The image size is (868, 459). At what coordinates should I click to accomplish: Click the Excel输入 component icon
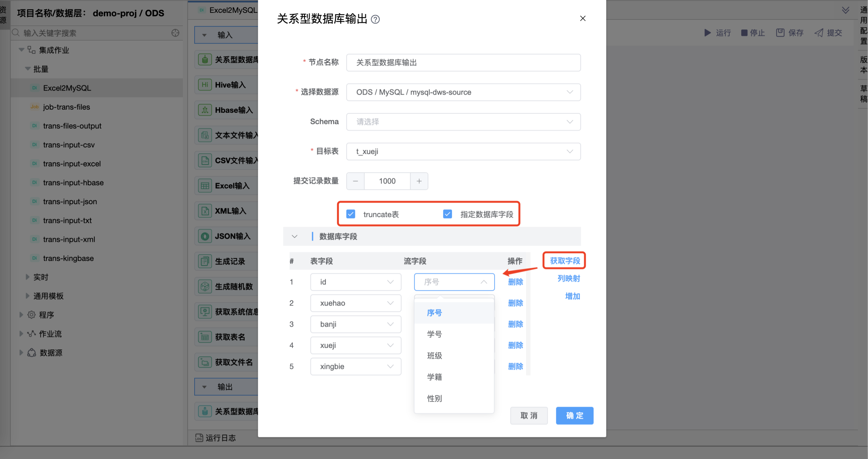pos(205,186)
